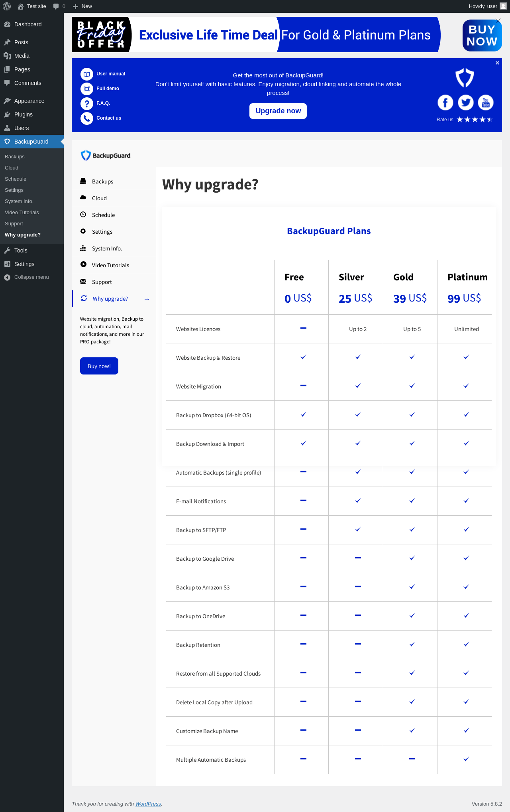Click the Contact us phone icon
Screen dimensions: 510x812
86,118
